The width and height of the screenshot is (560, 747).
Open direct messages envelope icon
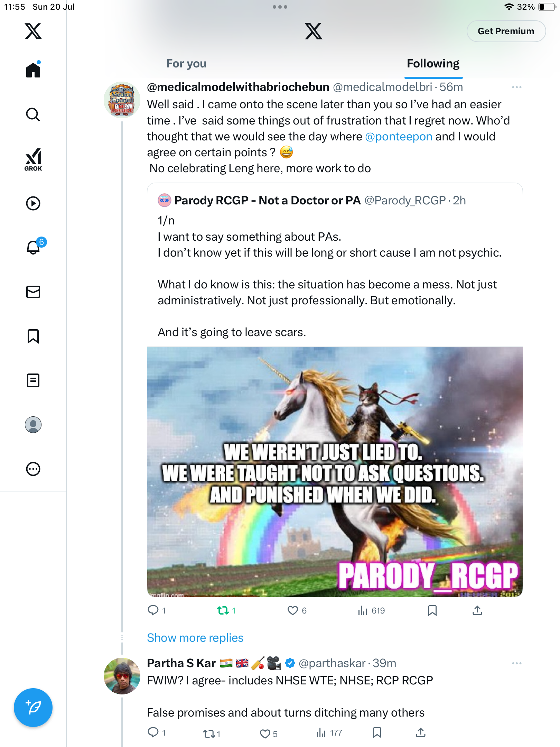click(33, 292)
